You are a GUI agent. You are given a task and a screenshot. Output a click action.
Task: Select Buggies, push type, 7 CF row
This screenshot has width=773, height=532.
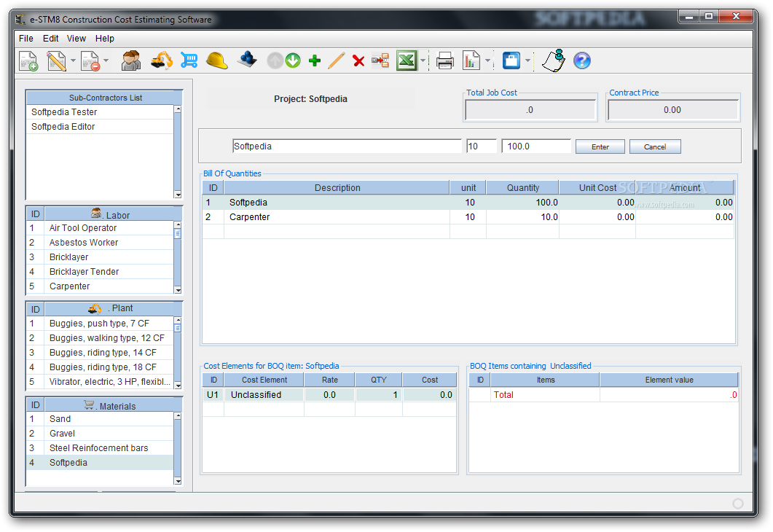click(x=100, y=324)
